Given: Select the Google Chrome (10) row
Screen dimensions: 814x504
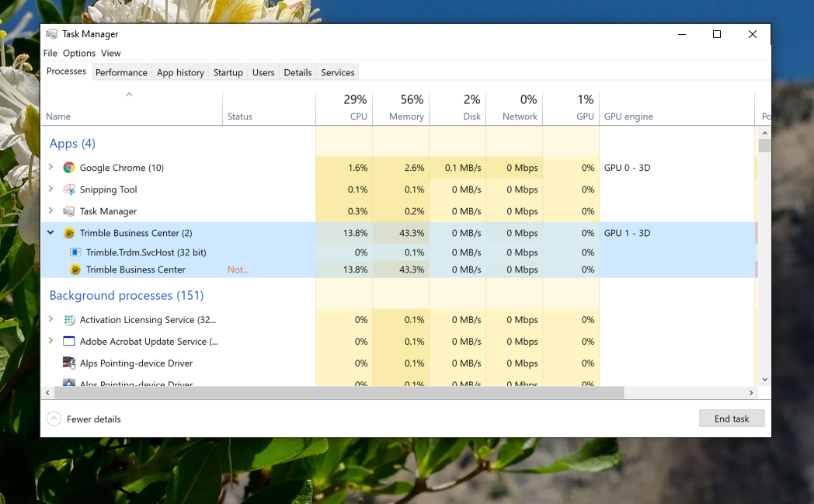Looking at the screenshot, I should pyautogui.click(x=398, y=168).
